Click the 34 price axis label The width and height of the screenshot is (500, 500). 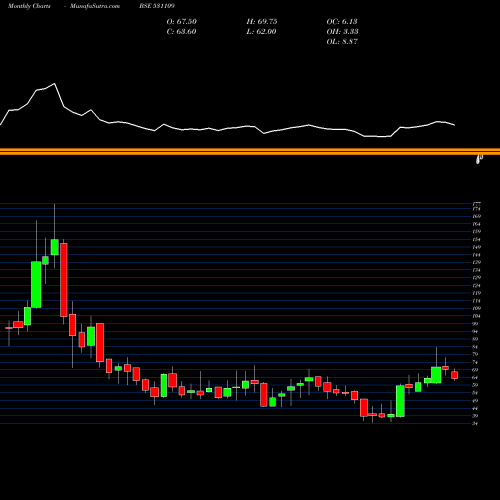(475, 424)
